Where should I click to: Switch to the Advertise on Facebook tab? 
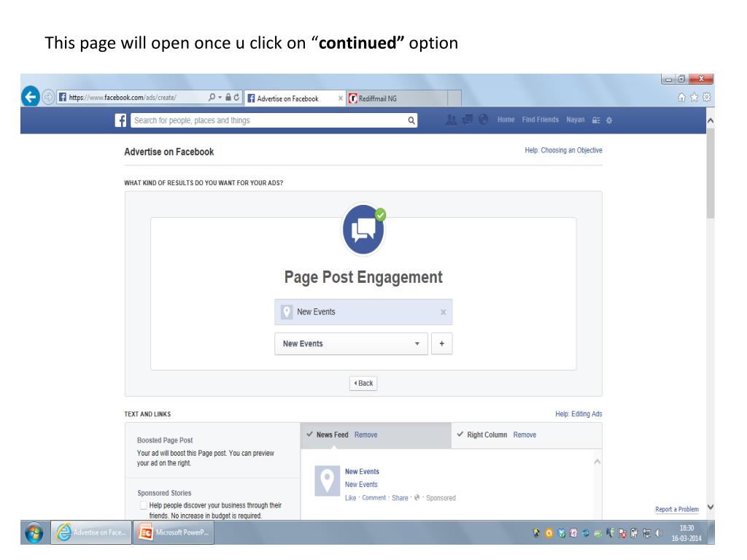[x=294, y=98]
